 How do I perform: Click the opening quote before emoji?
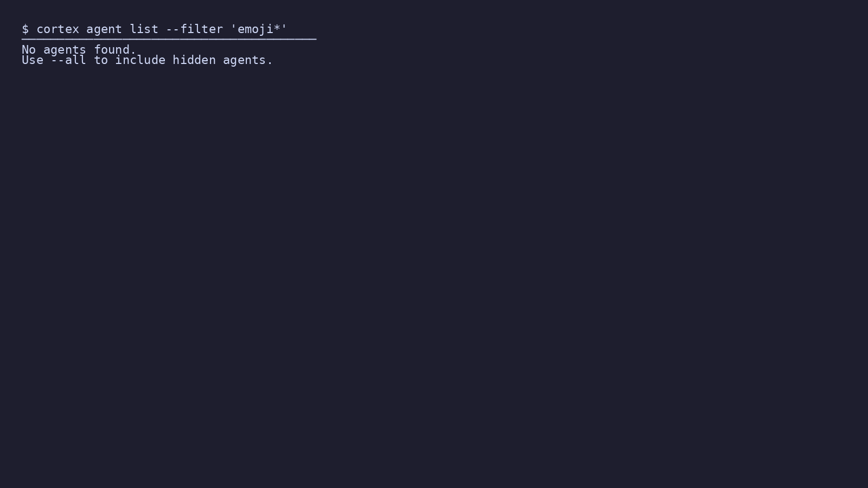point(234,26)
